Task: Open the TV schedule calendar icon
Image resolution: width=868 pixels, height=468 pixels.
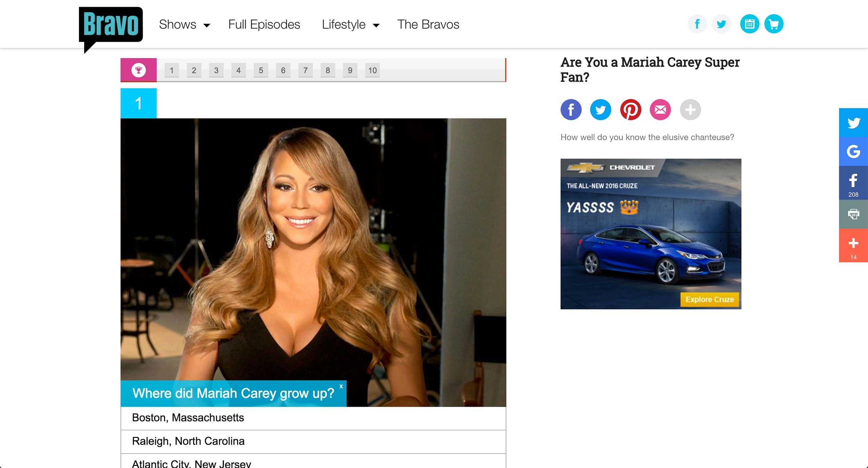Action: coord(749,24)
